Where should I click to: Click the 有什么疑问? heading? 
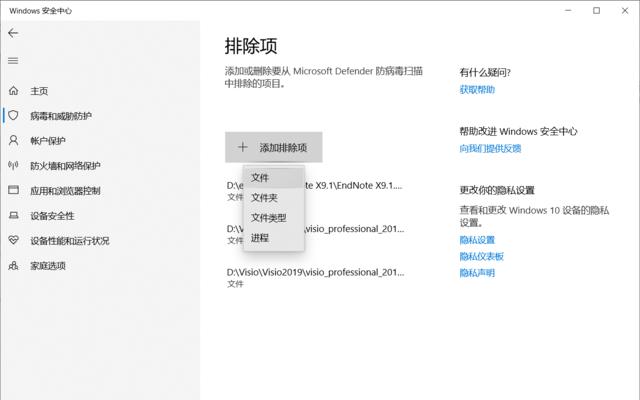click(x=485, y=73)
